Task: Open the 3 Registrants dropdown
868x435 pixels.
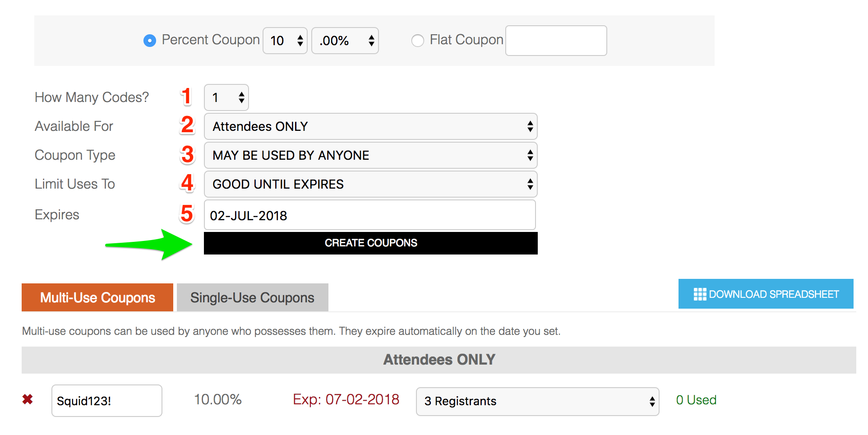Action: (x=538, y=401)
